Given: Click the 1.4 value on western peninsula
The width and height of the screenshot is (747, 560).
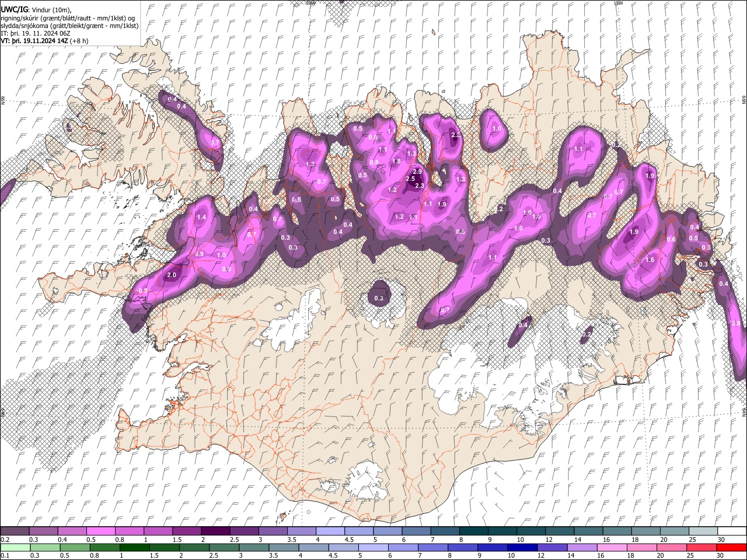Looking at the screenshot, I should pos(202,217).
